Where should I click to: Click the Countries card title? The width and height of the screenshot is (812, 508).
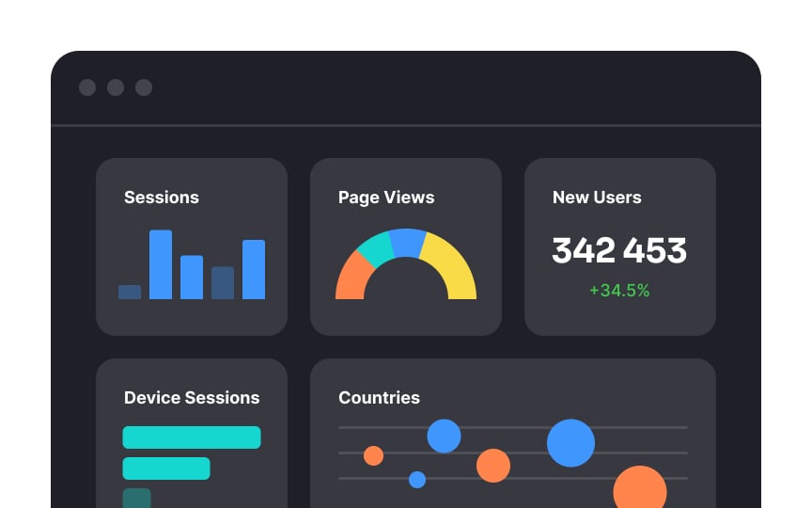pos(379,398)
